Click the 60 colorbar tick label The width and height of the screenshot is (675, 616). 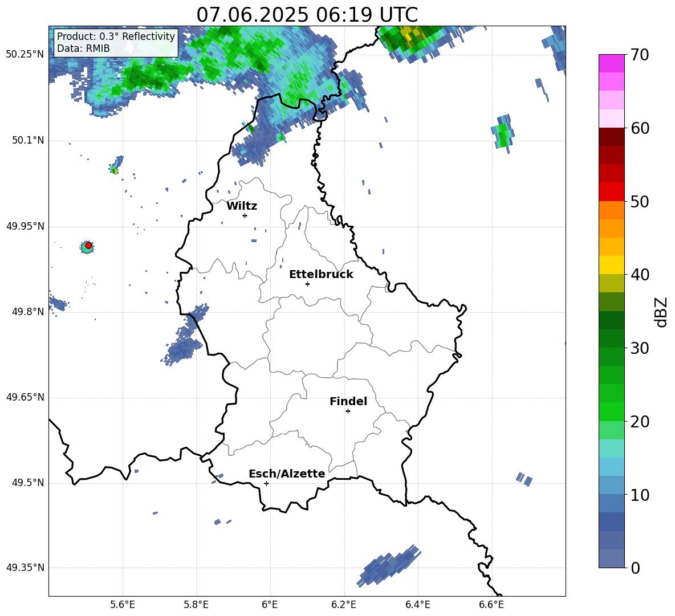coord(640,128)
